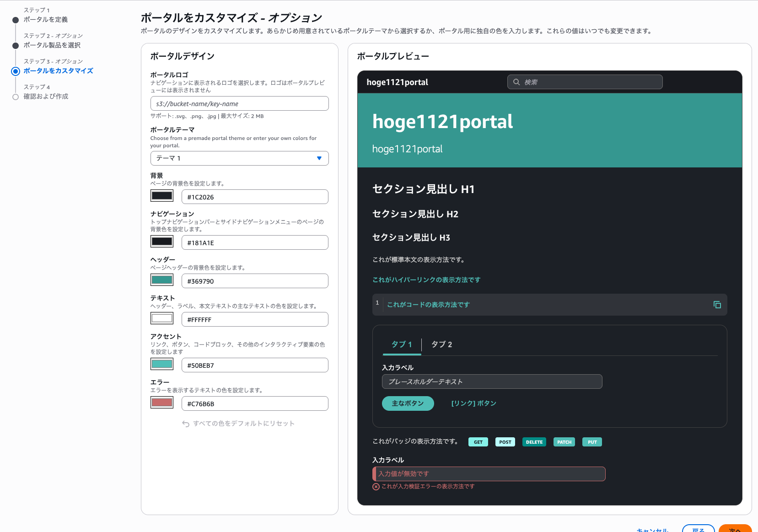Click the PATCH badge in preview
Screen dimensions: 758x532
pyautogui.click(x=564, y=442)
